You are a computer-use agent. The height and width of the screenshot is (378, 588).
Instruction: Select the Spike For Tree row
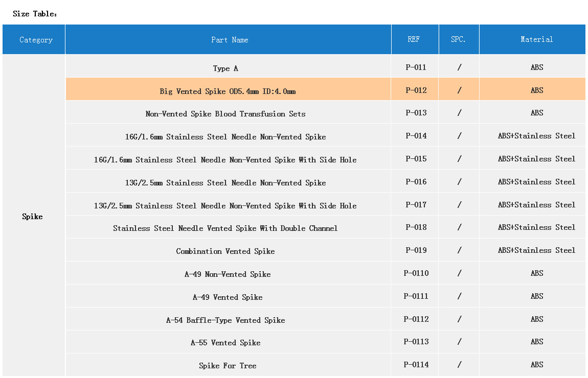[228, 366]
